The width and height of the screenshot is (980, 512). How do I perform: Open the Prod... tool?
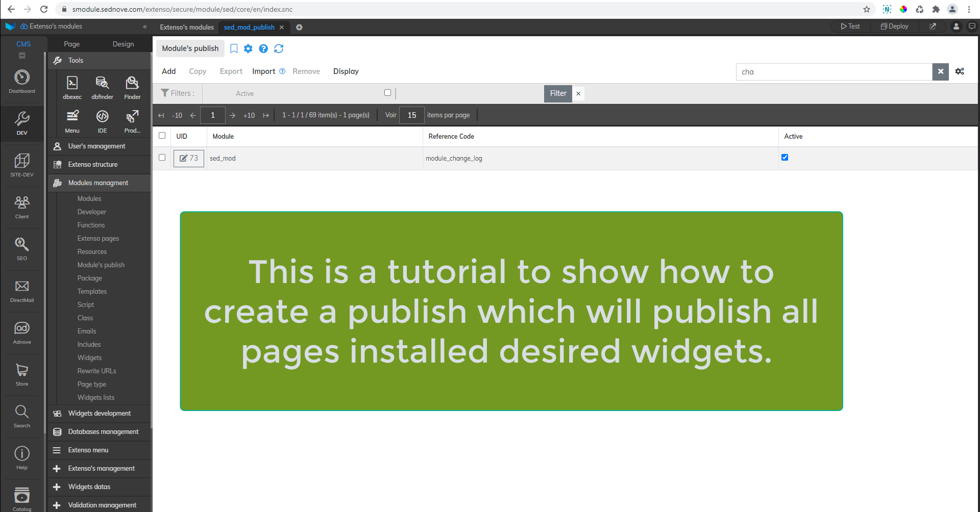pos(132,121)
